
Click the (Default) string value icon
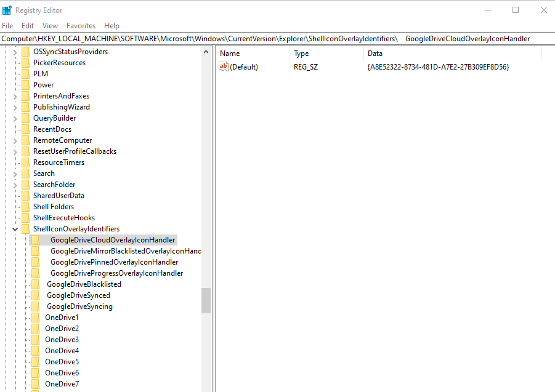point(224,66)
